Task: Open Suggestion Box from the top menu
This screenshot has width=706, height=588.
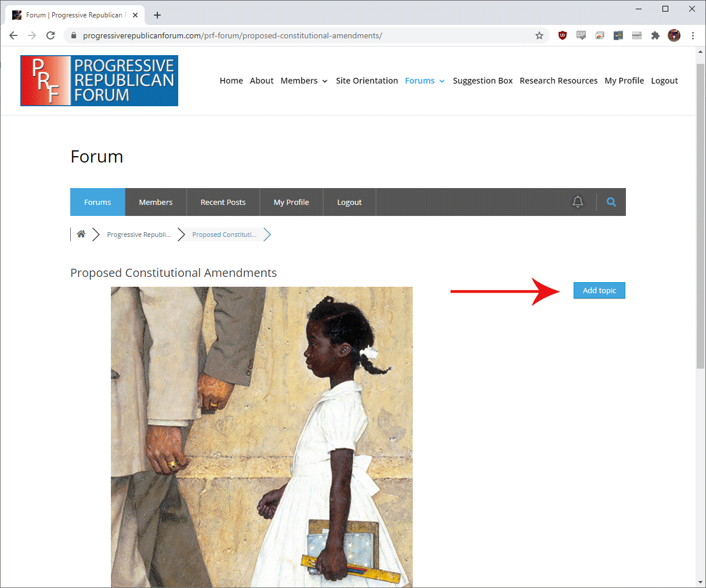Action: (x=482, y=81)
